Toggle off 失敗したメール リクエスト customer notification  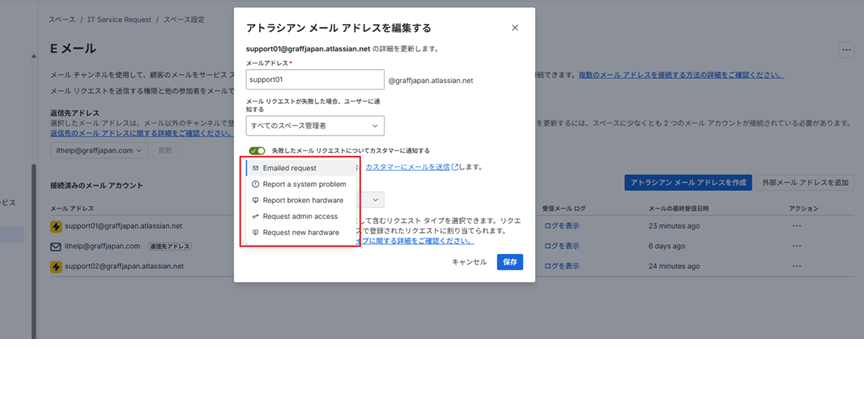point(257,150)
